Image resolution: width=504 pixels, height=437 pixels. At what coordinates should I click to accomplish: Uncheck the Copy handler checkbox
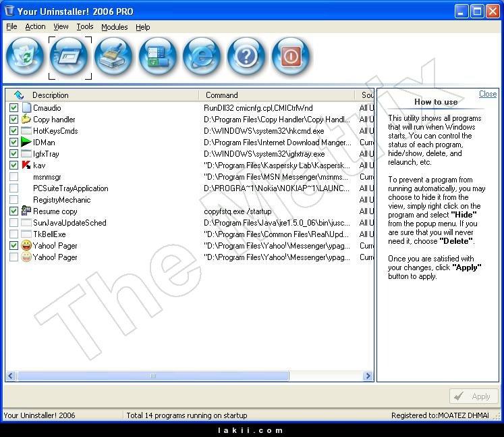(x=13, y=119)
